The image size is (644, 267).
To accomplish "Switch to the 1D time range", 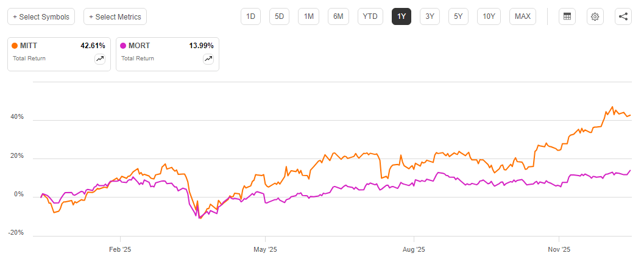I will click(x=250, y=16).
